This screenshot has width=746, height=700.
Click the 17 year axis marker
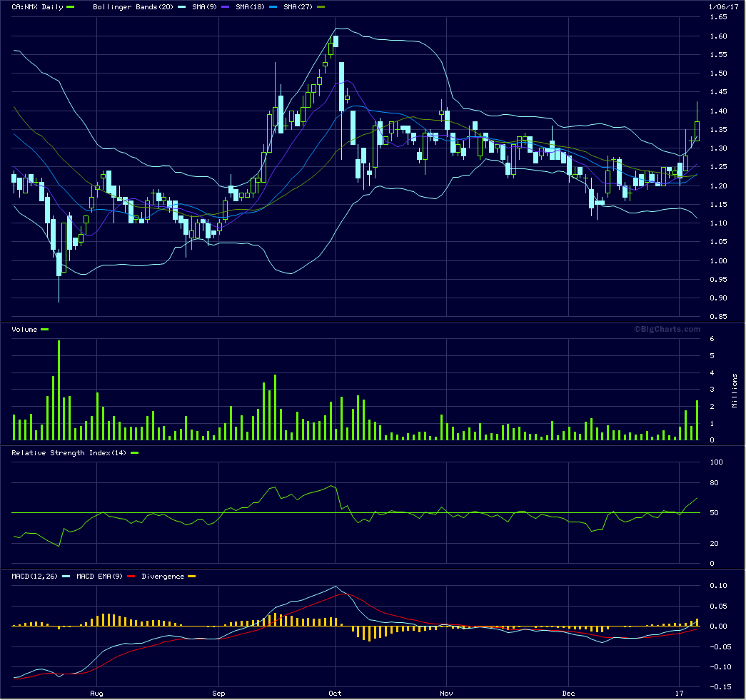[x=680, y=694]
